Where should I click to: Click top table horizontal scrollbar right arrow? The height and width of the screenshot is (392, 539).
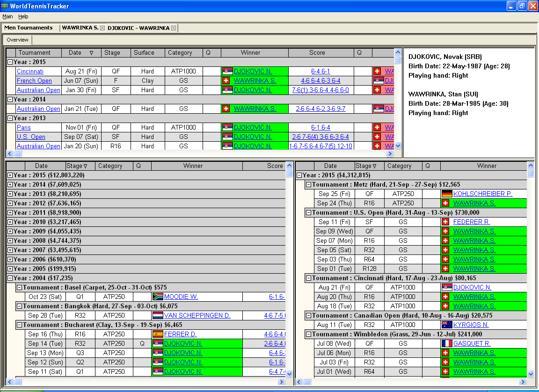(x=390, y=153)
